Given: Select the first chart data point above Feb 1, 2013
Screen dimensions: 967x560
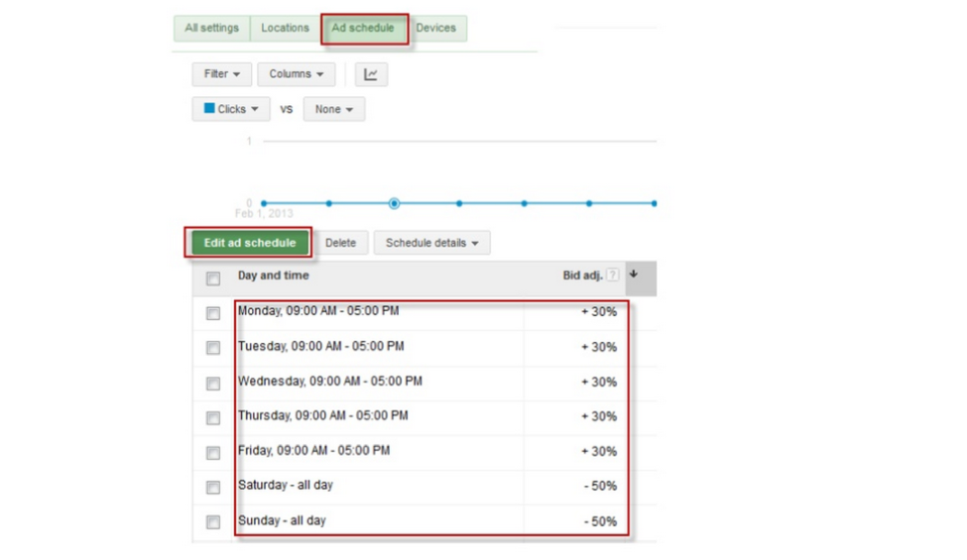Looking at the screenshot, I should tap(264, 203).
